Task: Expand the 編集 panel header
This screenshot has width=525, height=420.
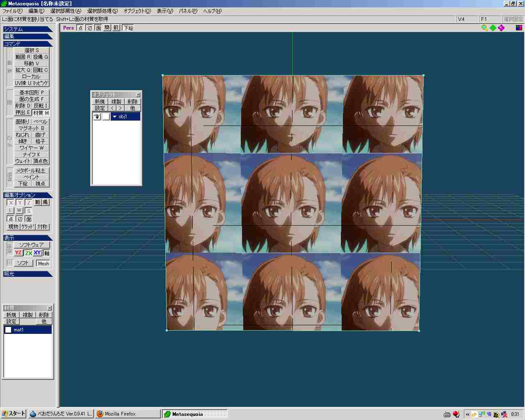Action: coord(28,37)
